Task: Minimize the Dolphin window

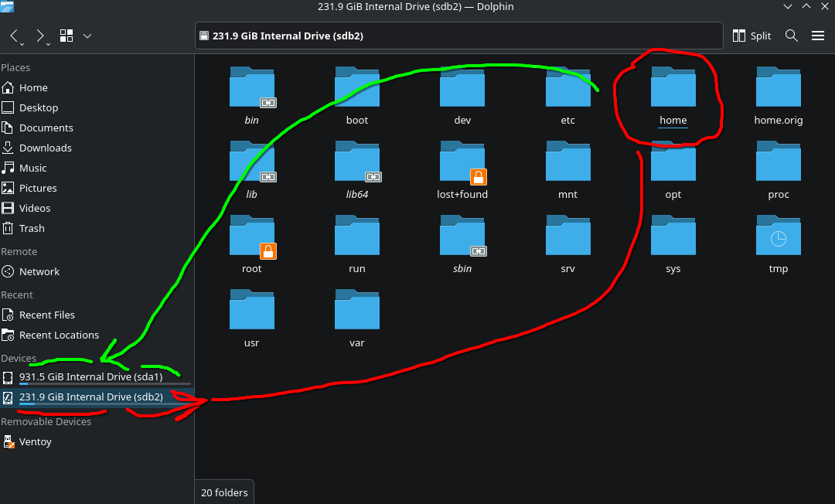Action: (788, 6)
